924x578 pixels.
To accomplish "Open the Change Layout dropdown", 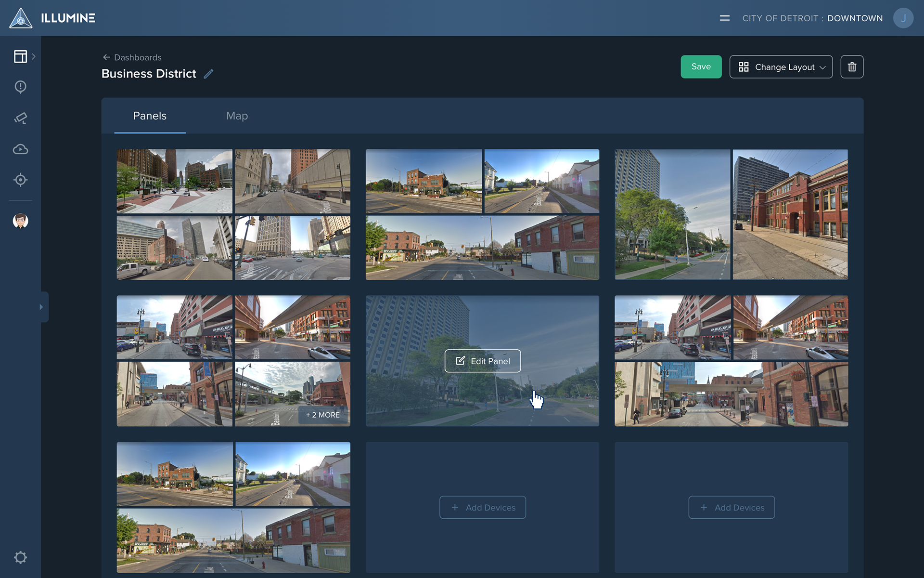I will (x=781, y=67).
